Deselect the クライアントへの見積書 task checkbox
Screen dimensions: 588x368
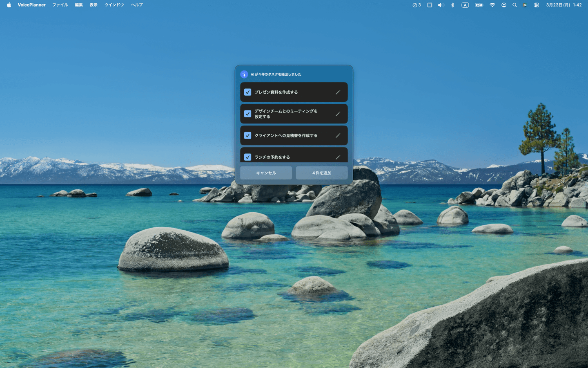point(247,136)
